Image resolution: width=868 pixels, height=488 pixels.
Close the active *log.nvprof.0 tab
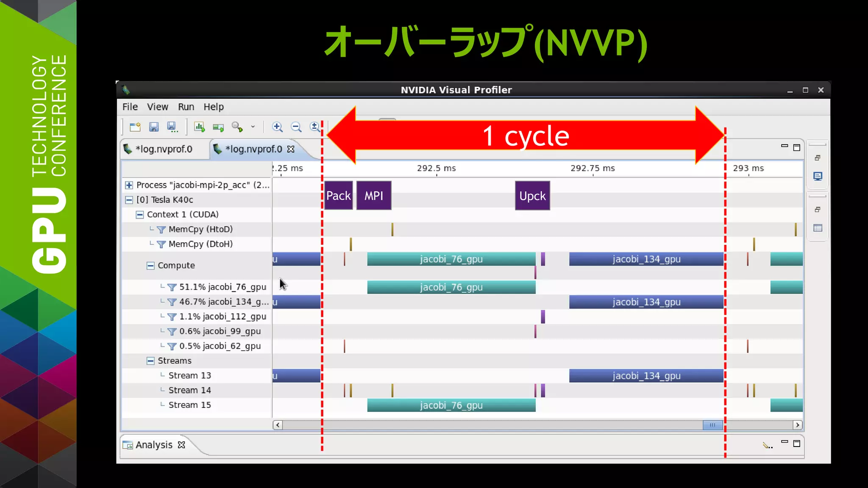[291, 149]
